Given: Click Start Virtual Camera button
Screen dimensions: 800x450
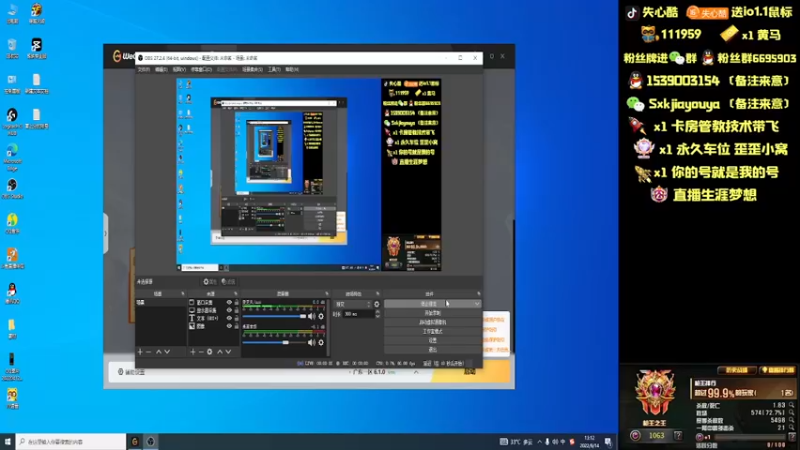Looking at the screenshot, I should 433,322.
